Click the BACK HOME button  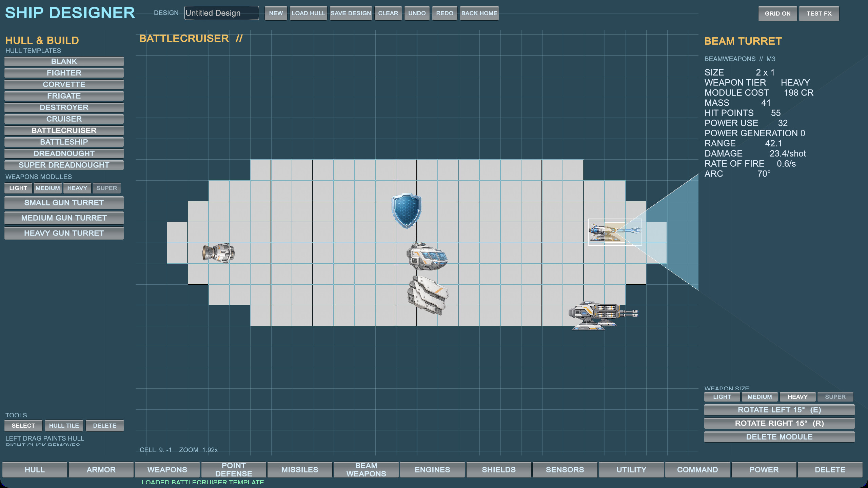click(479, 13)
